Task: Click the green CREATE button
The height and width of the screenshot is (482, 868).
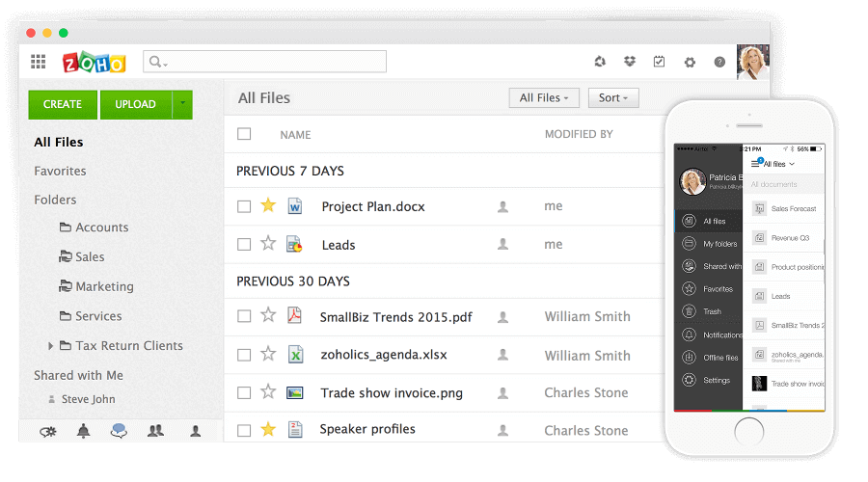Action: pos(63,104)
